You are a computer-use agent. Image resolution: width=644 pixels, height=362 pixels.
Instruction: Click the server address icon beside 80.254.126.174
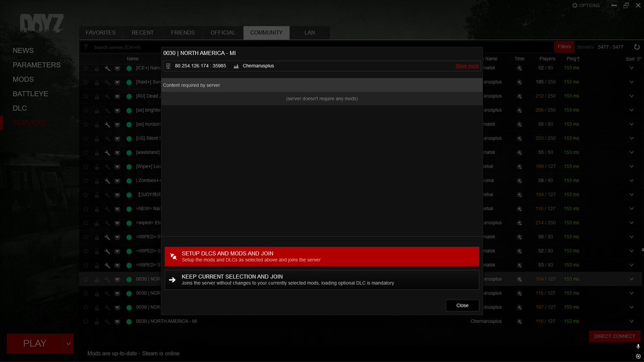click(168, 66)
